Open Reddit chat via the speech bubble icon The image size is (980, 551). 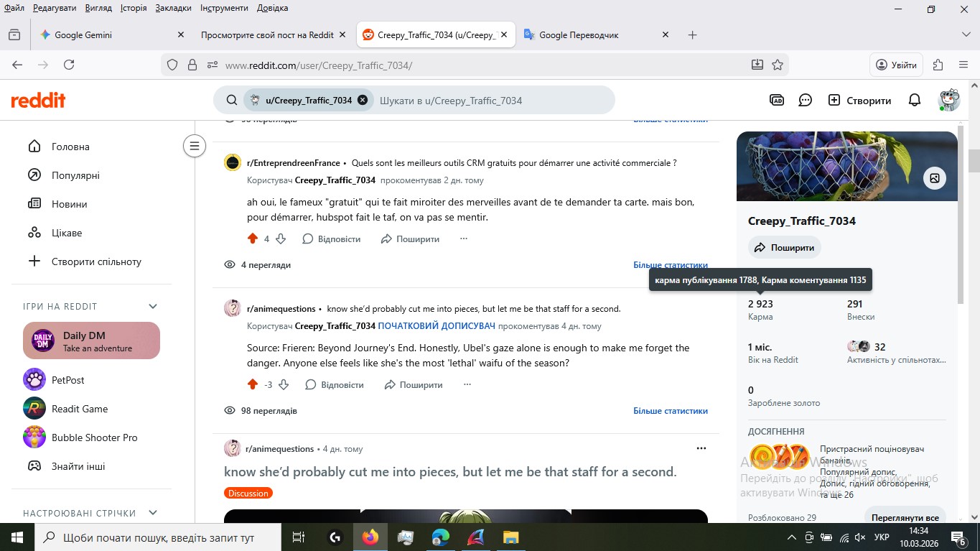tap(805, 100)
